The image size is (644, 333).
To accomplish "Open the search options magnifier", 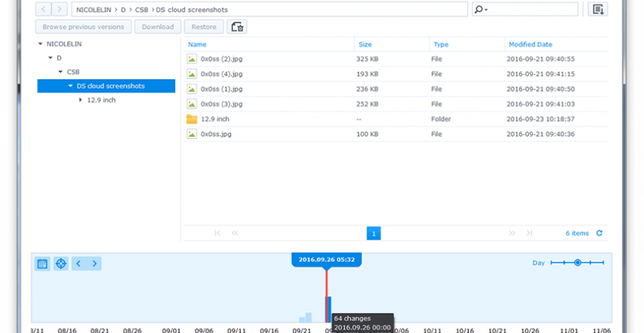I will [x=480, y=10].
